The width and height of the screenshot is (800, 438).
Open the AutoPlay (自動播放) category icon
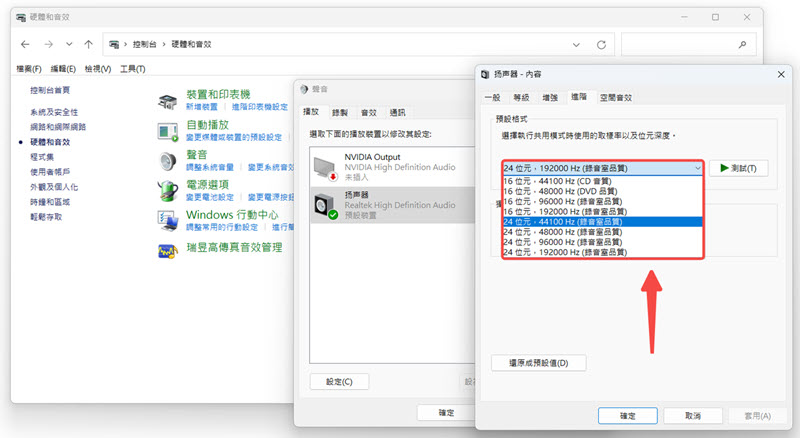point(167,132)
